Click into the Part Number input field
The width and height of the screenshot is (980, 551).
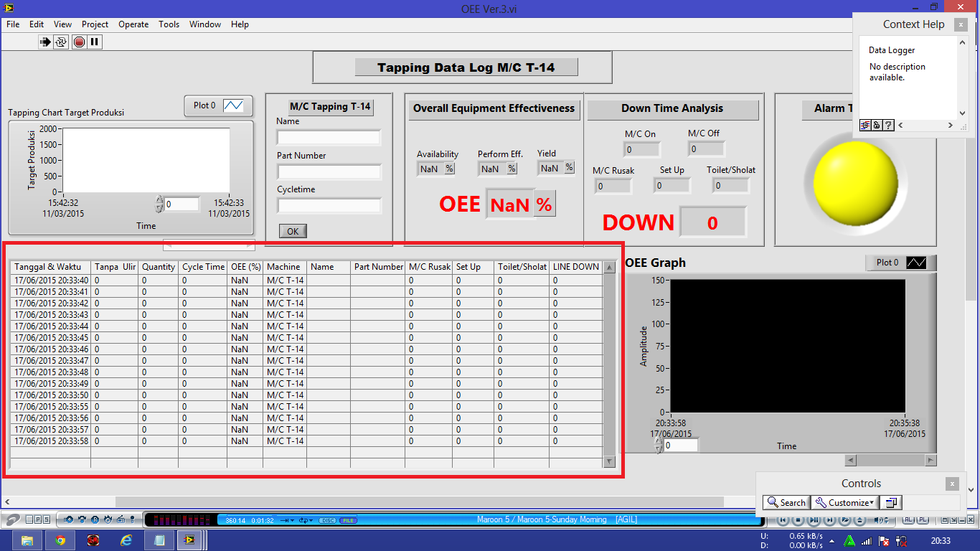[x=329, y=172]
